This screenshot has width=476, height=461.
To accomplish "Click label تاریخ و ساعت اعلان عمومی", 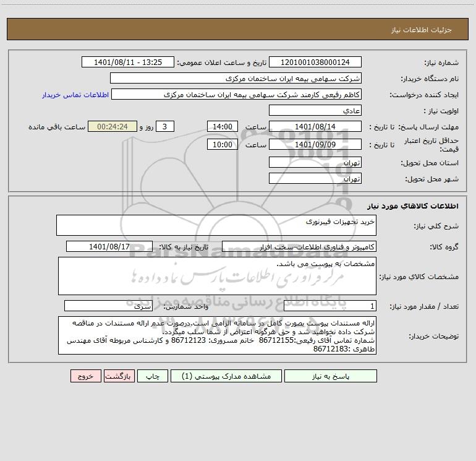I will [x=221, y=63].
